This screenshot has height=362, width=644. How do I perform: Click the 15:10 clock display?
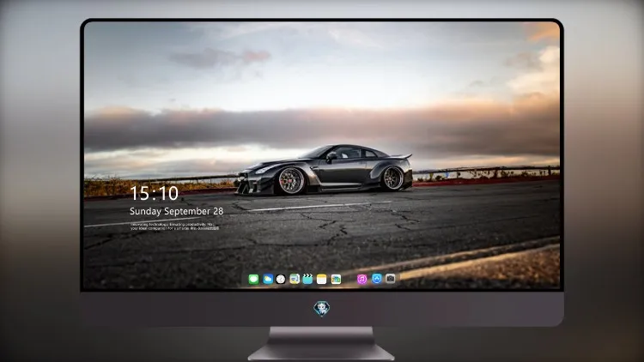pos(154,193)
